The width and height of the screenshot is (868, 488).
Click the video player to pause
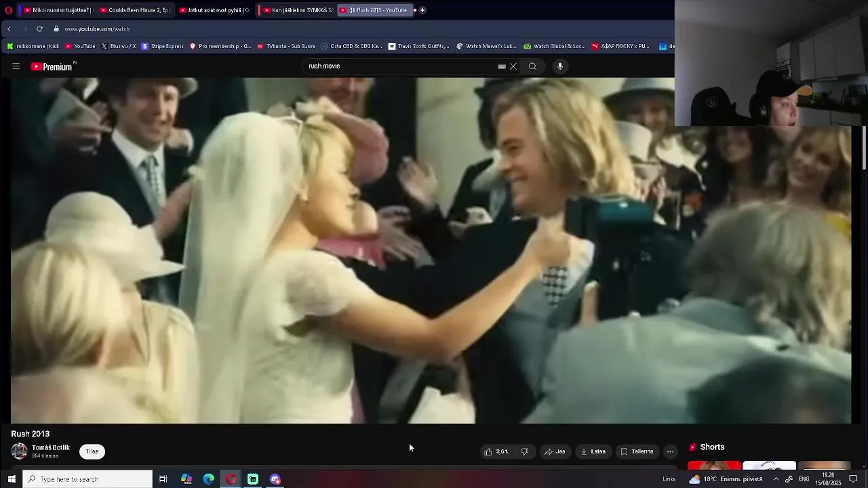click(x=431, y=251)
